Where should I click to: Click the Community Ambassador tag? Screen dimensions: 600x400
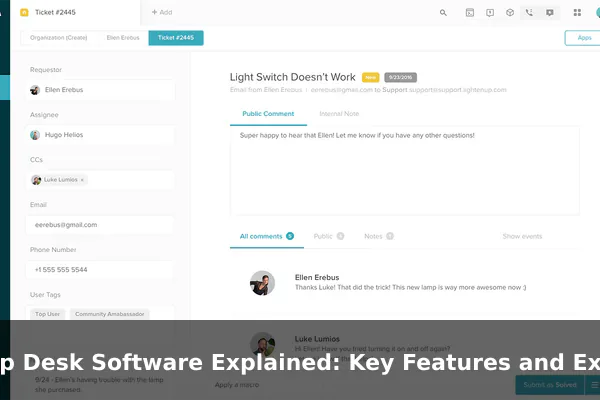click(x=110, y=314)
